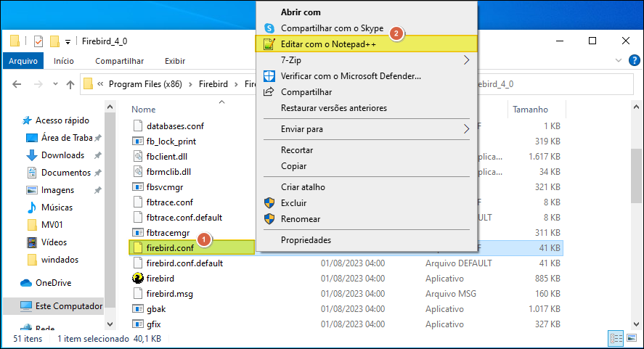Select the fbtrace.conf.default file
644x349 pixels.
(184, 217)
